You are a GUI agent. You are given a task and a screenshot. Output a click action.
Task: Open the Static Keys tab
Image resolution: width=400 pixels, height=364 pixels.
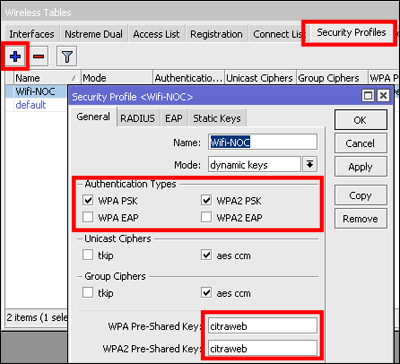click(x=217, y=118)
